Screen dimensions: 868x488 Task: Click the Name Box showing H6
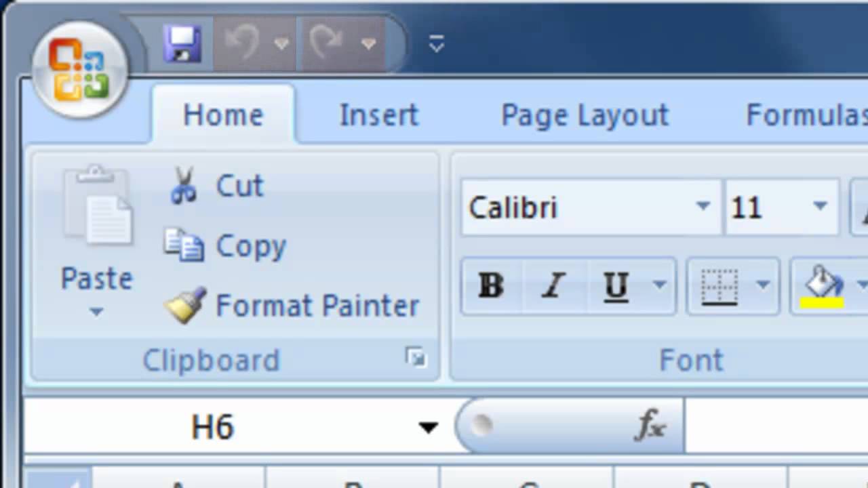(x=213, y=427)
